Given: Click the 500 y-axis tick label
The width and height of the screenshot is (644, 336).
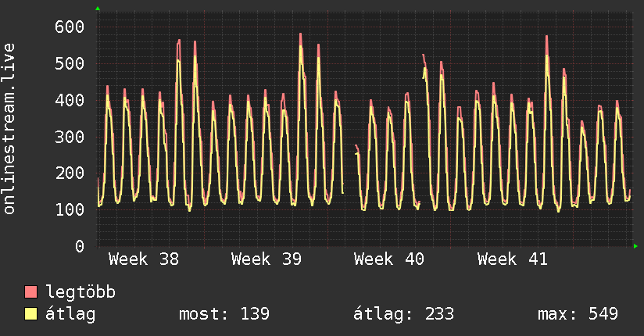Looking at the screenshot, I should [x=70, y=63].
